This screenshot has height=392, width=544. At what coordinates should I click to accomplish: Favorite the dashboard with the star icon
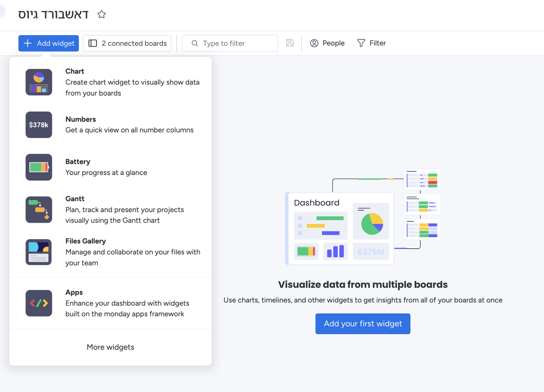[x=102, y=14]
